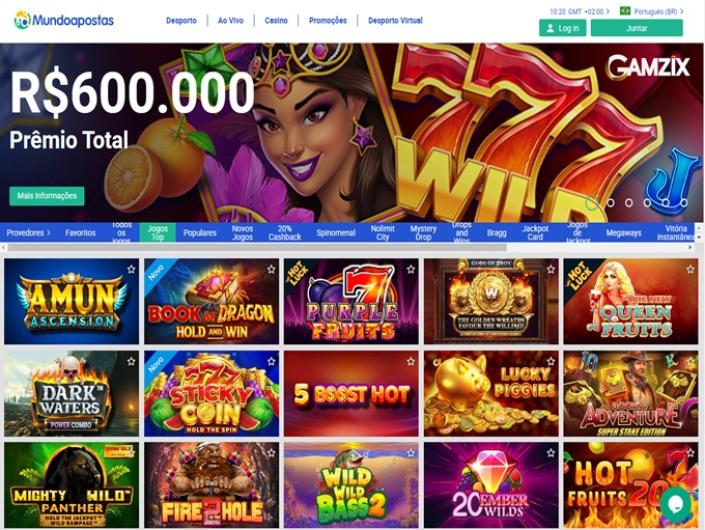
Task: Click star on 5 Boost Hot tile
Action: click(411, 361)
